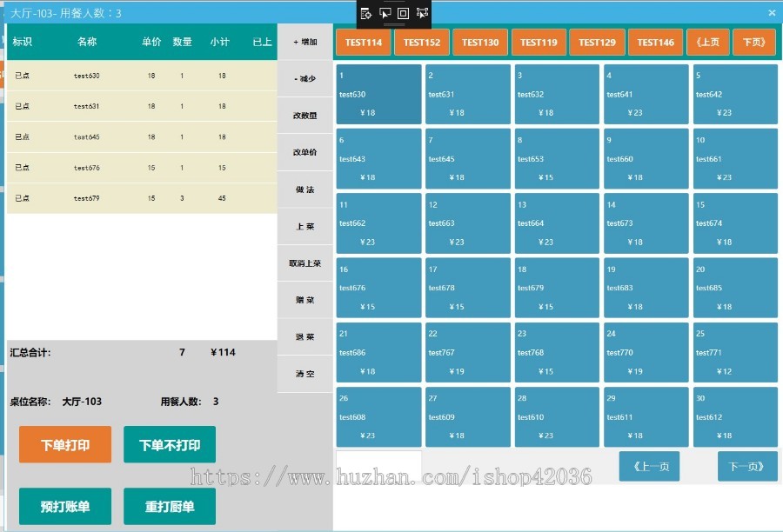Add dish tile 19 test683

(x=646, y=288)
